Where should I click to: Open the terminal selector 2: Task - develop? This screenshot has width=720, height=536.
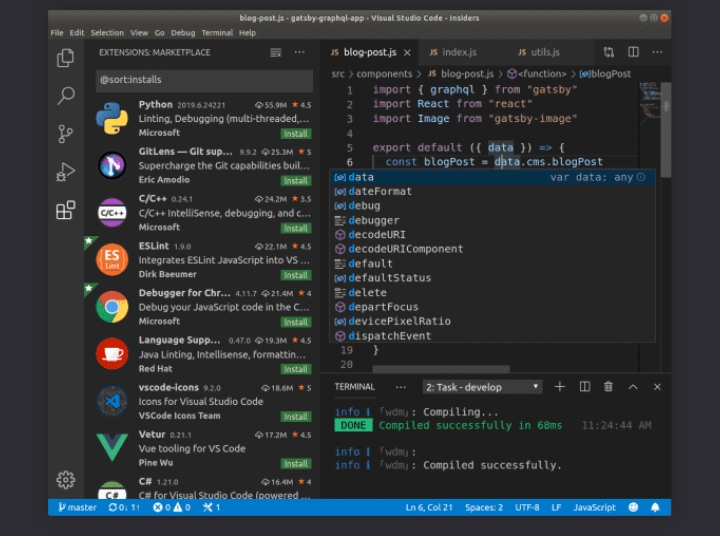(x=482, y=387)
